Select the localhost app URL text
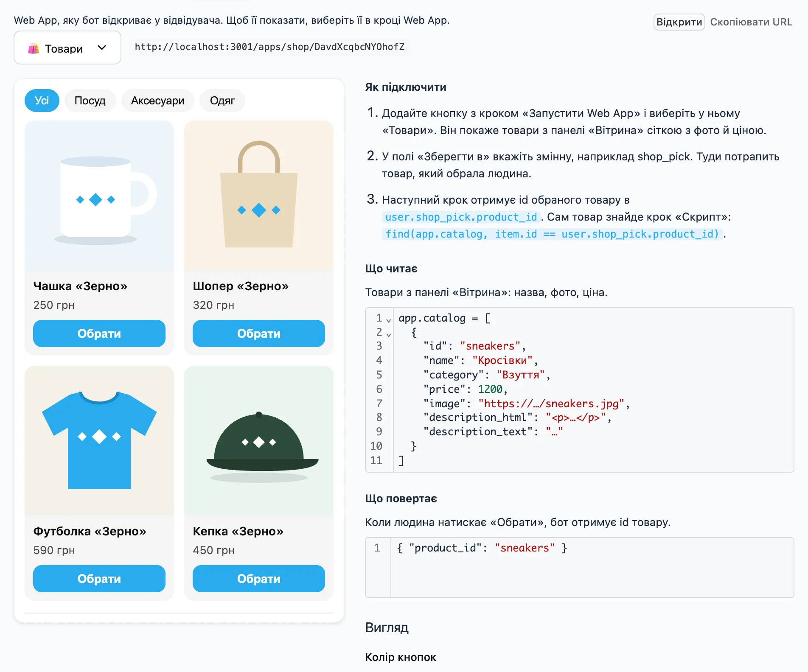Viewport: 808px width, 672px height. tap(269, 47)
